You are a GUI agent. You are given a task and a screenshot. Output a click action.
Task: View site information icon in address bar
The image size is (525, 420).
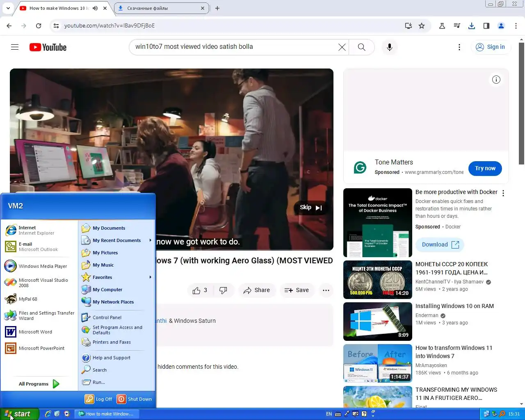click(x=57, y=25)
